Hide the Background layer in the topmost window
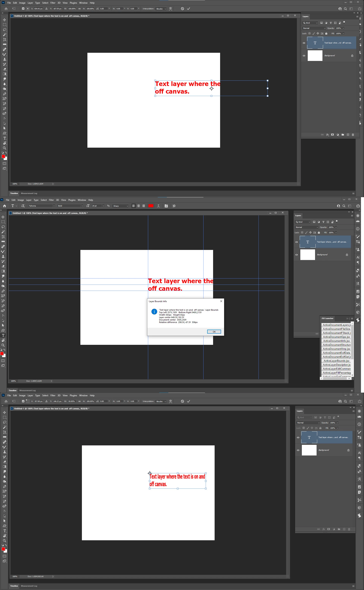Screen dimensions: 364x590 (x=304, y=56)
